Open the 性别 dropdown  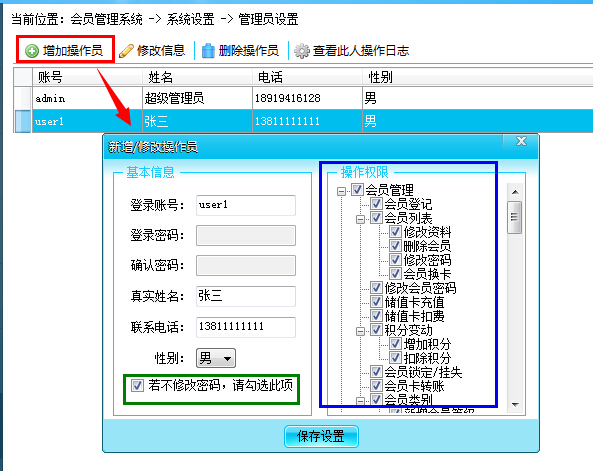point(216,358)
